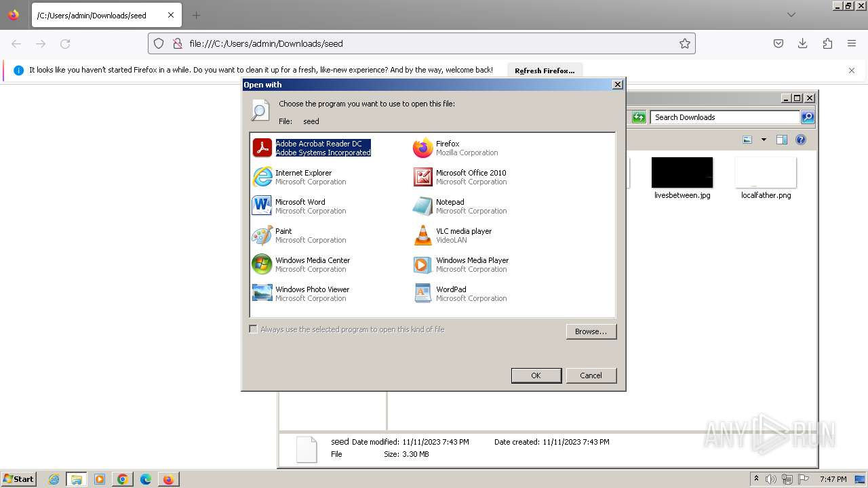
Task: Open Firefox list all tabs chevron
Action: point(791,15)
